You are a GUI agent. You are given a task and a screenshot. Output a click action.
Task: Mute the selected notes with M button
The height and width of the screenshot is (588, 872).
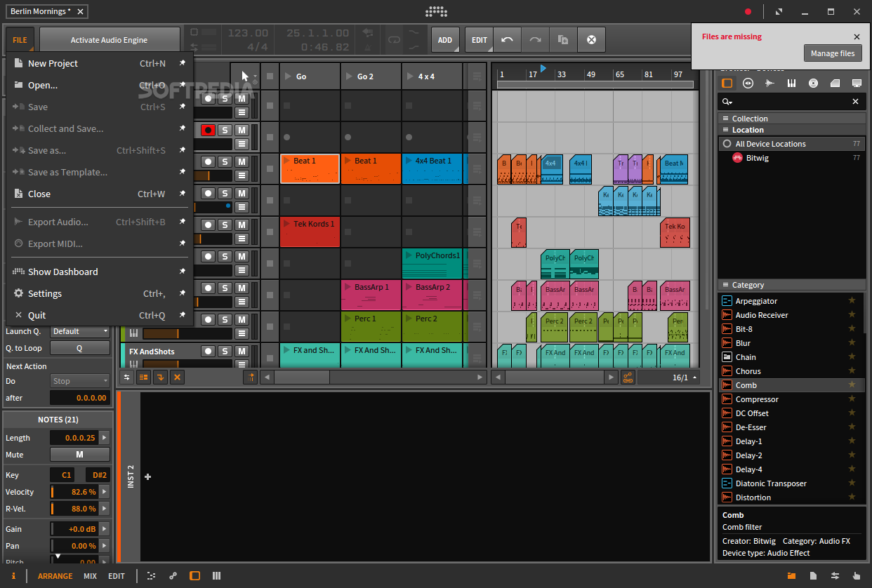click(79, 455)
